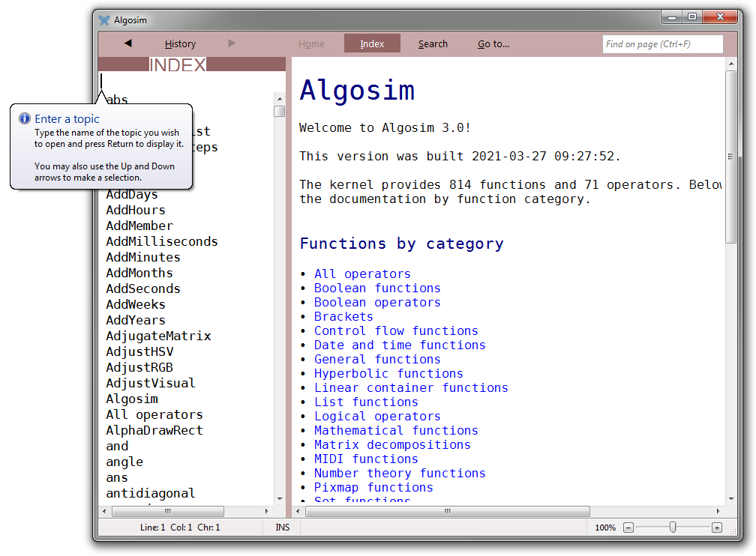Screen dimensions: 756x556
Task: Click the zoom level slider handle
Action: tap(673, 528)
